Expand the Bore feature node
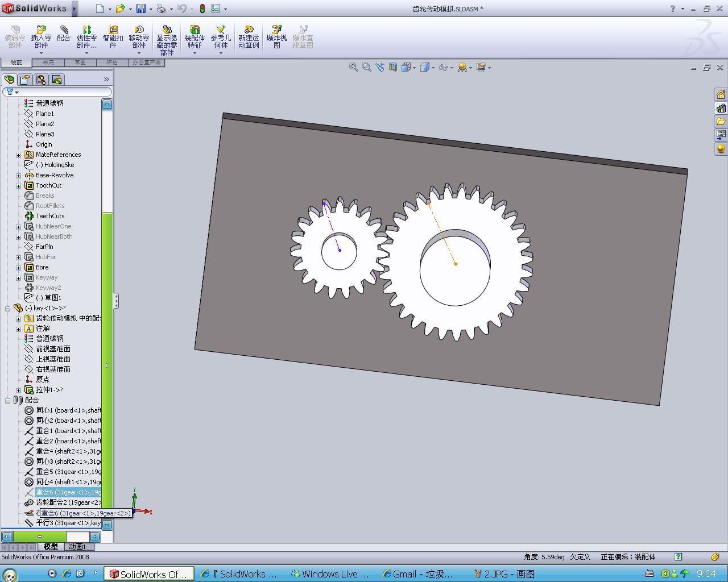This screenshot has height=582, width=728. click(19, 267)
